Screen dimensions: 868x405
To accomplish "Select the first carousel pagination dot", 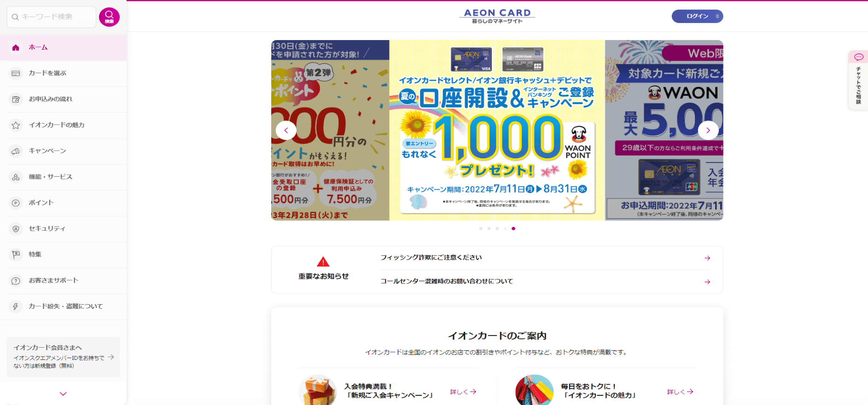I will point(481,228).
